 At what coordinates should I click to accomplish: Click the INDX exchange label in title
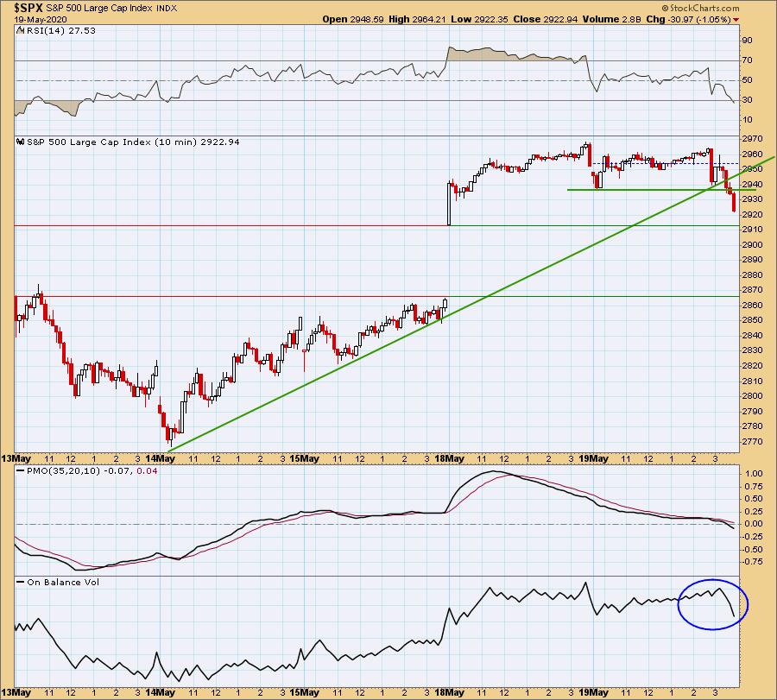[166, 9]
